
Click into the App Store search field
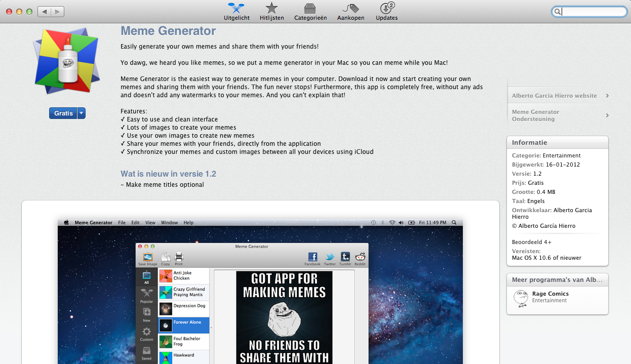coord(589,12)
